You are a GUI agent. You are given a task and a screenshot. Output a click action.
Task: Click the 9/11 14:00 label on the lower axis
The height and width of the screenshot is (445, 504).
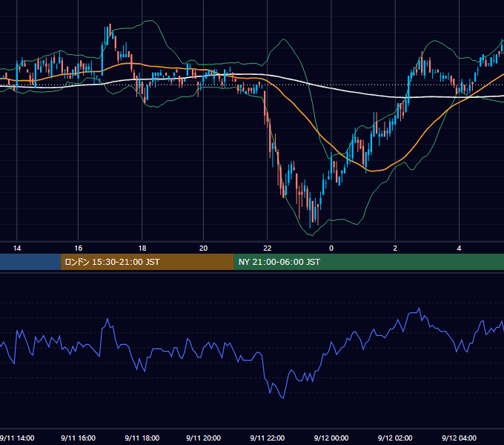pyautogui.click(x=17, y=438)
